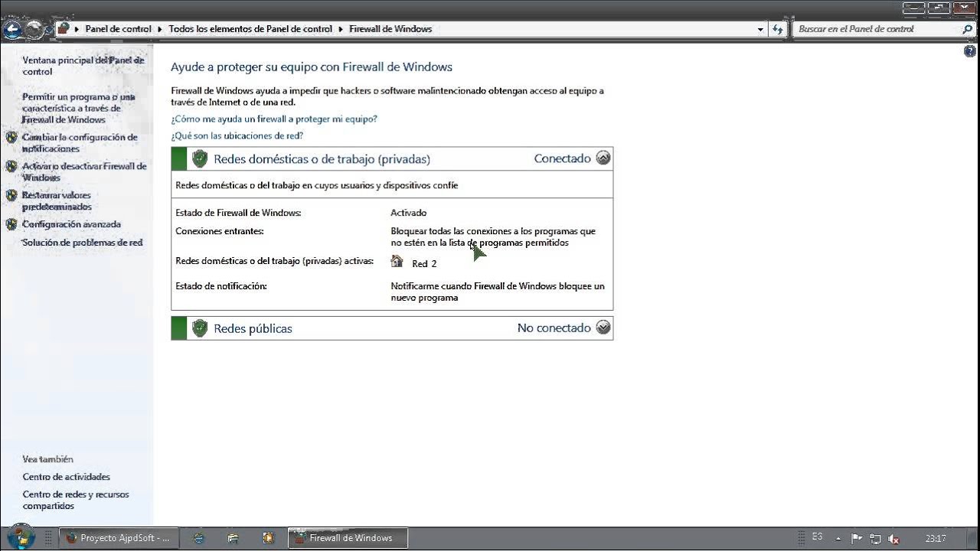Go to Todos los elementos de Panel de control
980x551 pixels.
pos(250,29)
